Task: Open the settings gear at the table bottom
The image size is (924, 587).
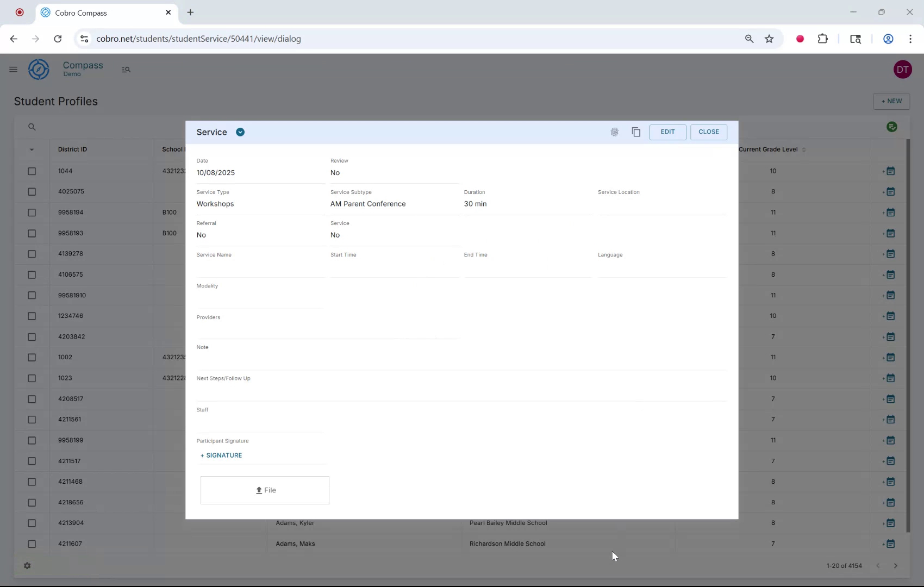Action: pos(27,566)
